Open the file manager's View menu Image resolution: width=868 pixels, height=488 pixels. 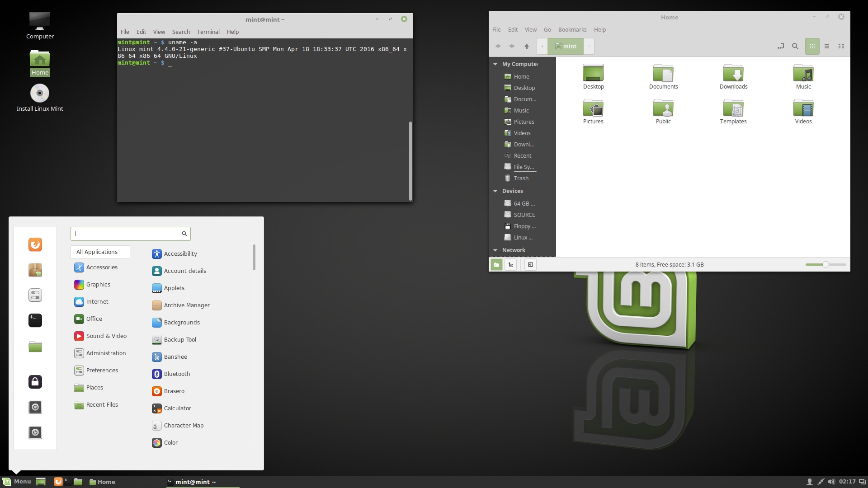pyautogui.click(x=531, y=30)
